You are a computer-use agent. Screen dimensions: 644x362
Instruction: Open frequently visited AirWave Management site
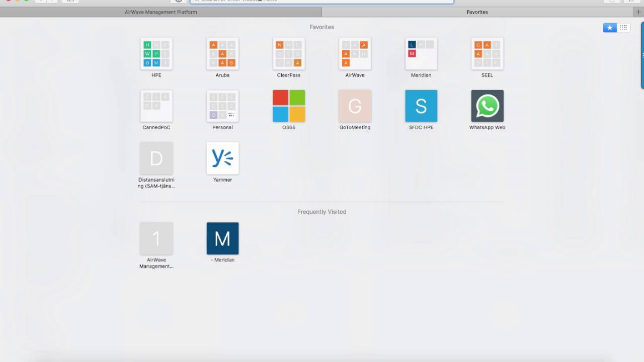coord(156,238)
